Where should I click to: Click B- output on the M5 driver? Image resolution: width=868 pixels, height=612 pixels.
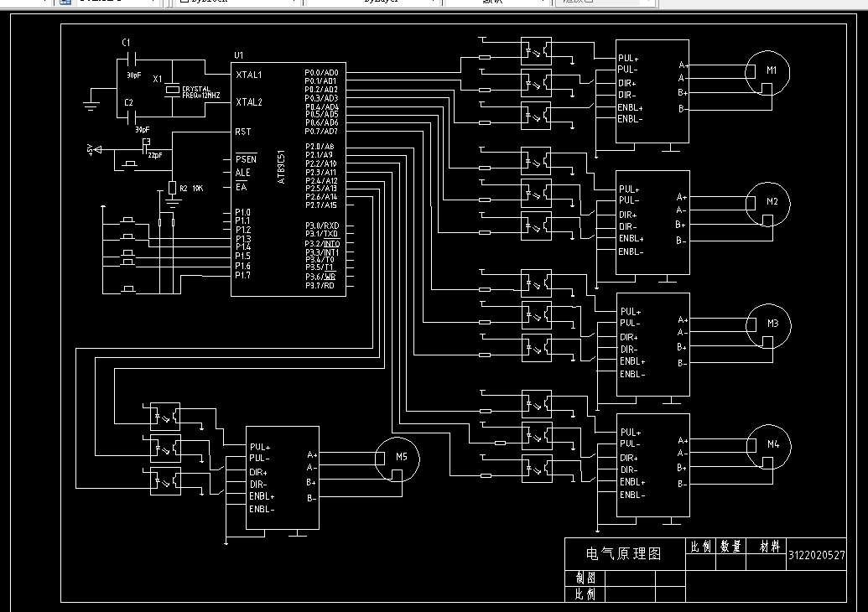pyautogui.click(x=312, y=499)
